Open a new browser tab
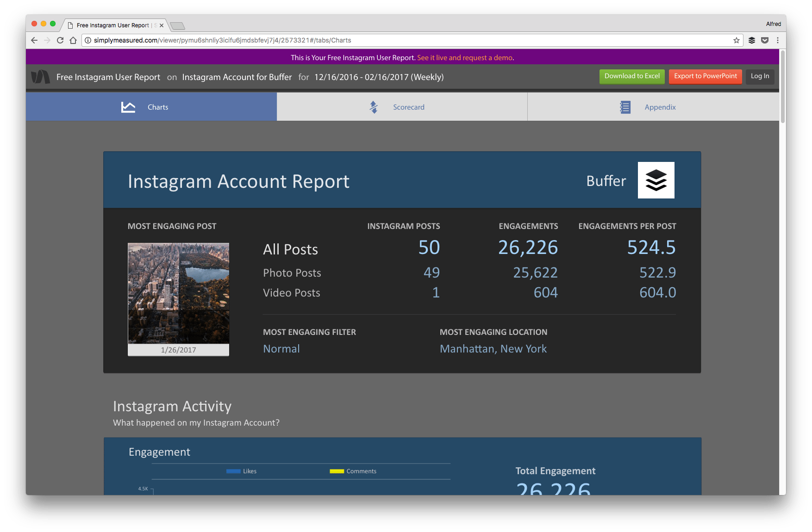Image resolution: width=812 pixels, height=532 pixels. point(177,25)
